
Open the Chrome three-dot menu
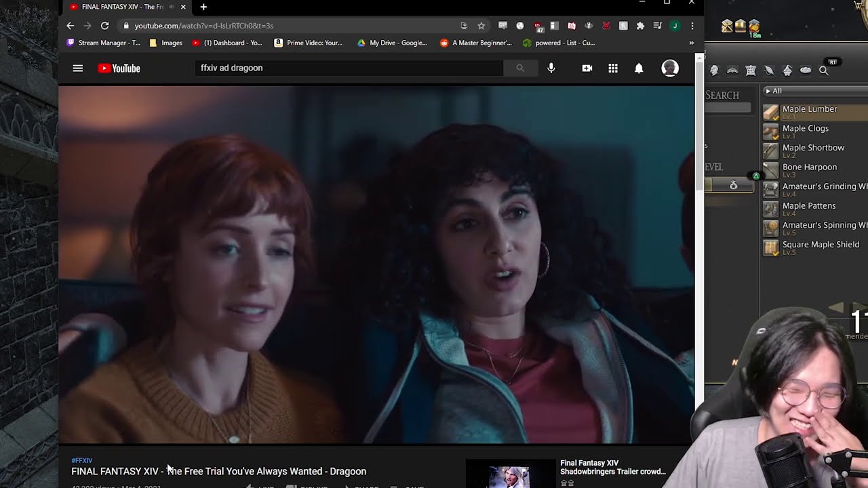pyautogui.click(x=692, y=26)
